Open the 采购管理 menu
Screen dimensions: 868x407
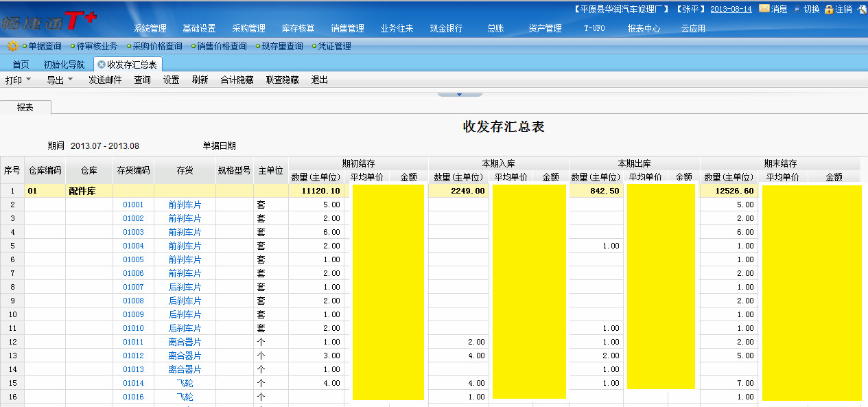(248, 28)
